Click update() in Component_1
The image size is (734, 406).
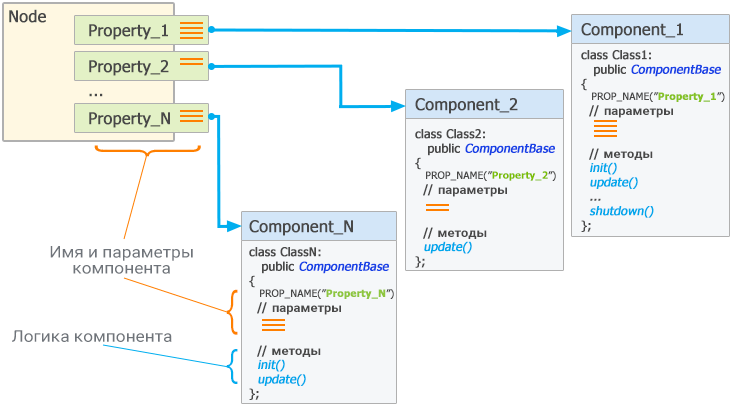tap(614, 182)
